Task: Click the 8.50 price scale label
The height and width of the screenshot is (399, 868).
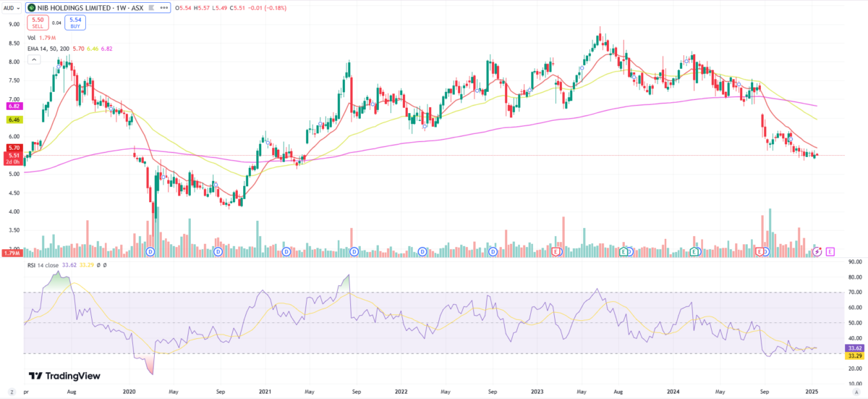Action: tap(13, 43)
